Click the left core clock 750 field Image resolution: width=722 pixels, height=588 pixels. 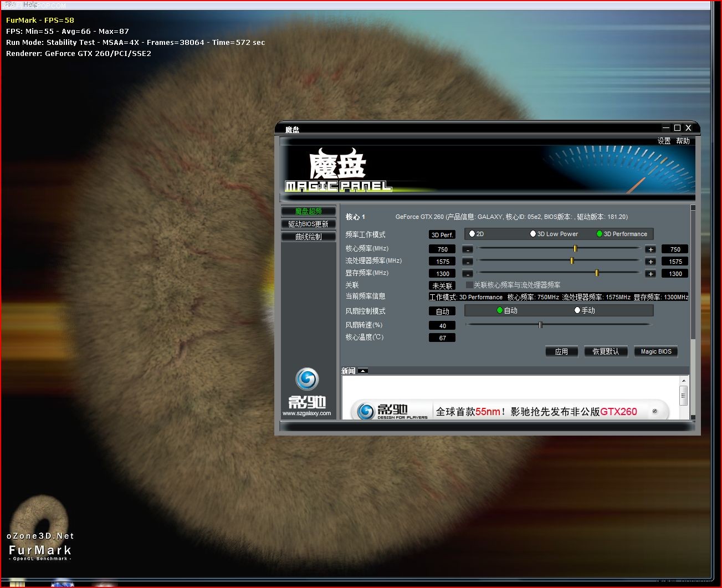pyautogui.click(x=442, y=249)
